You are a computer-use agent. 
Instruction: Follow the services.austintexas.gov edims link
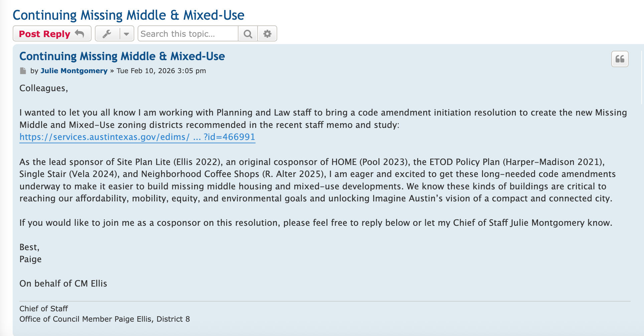[137, 137]
